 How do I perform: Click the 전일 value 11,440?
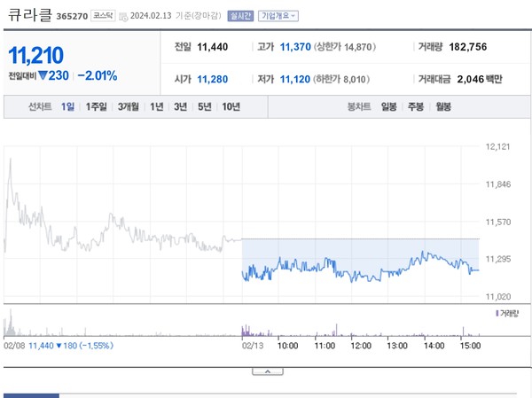click(213, 47)
